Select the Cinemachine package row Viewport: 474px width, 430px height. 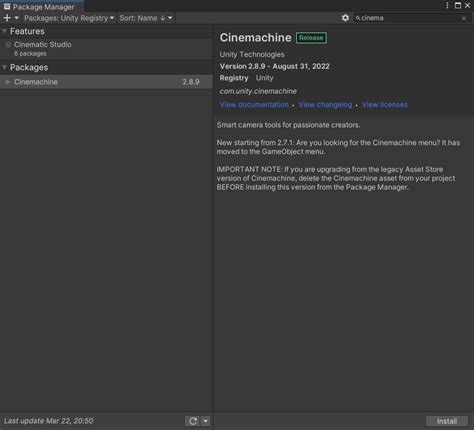coord(106,82)
